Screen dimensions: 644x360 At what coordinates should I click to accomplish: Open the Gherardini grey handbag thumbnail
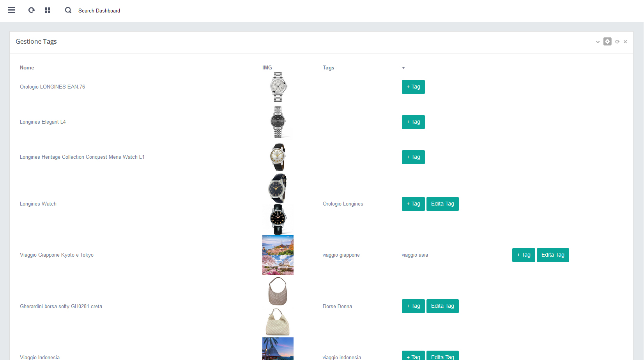278,291
